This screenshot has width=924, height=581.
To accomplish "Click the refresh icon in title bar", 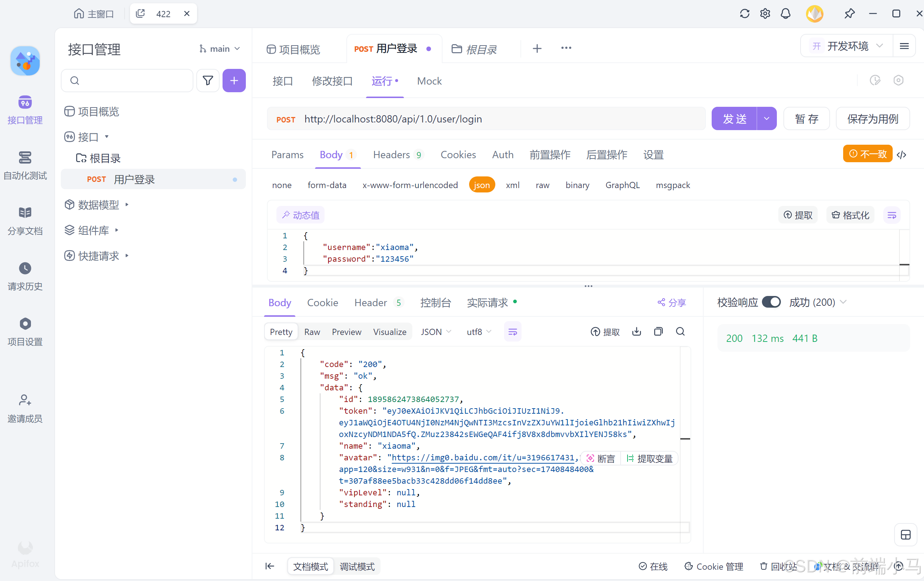I will point(744,14).
